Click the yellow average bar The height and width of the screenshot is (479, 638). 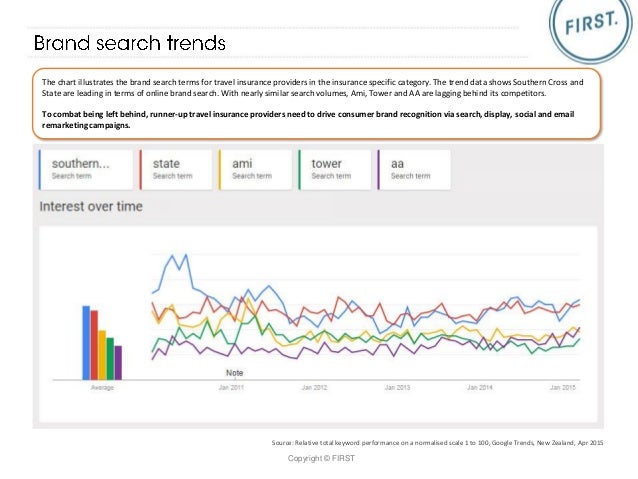[102, 355]
